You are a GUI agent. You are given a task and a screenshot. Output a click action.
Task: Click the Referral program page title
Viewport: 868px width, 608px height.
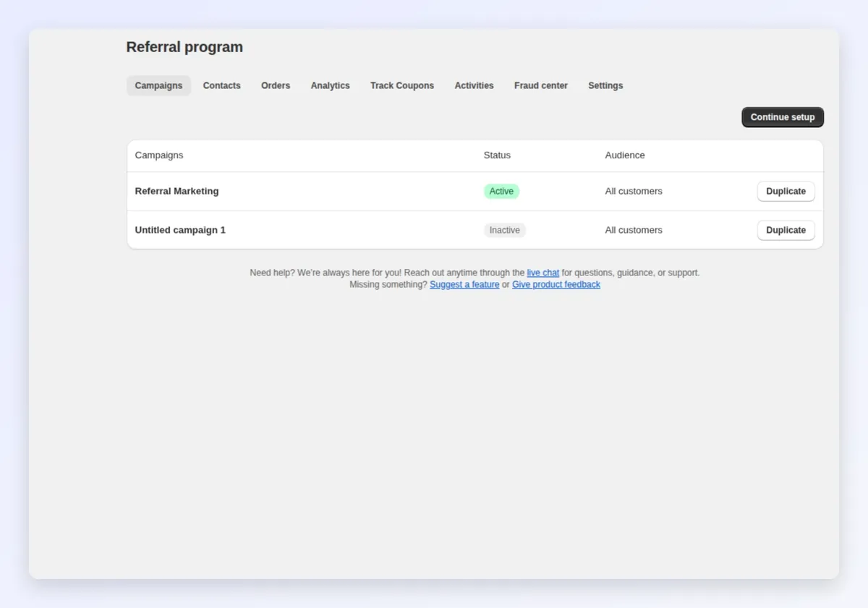point(184,47)
